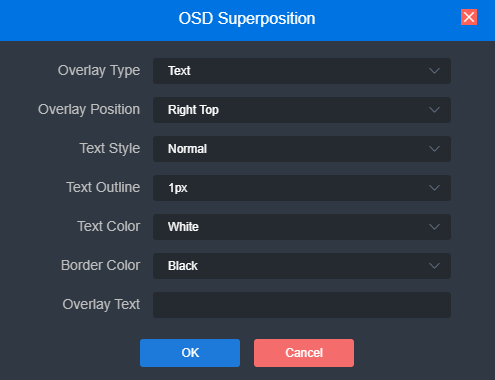Open the Border Color dropdown showing Black

pyautogui.click(x=302, y=266)
